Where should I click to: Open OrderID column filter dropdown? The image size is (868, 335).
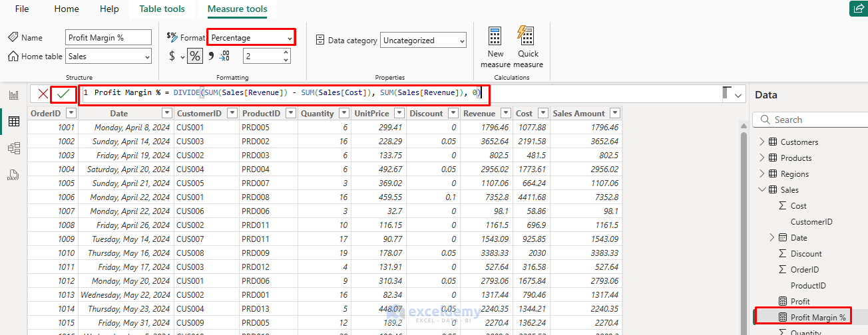[71, 113]
